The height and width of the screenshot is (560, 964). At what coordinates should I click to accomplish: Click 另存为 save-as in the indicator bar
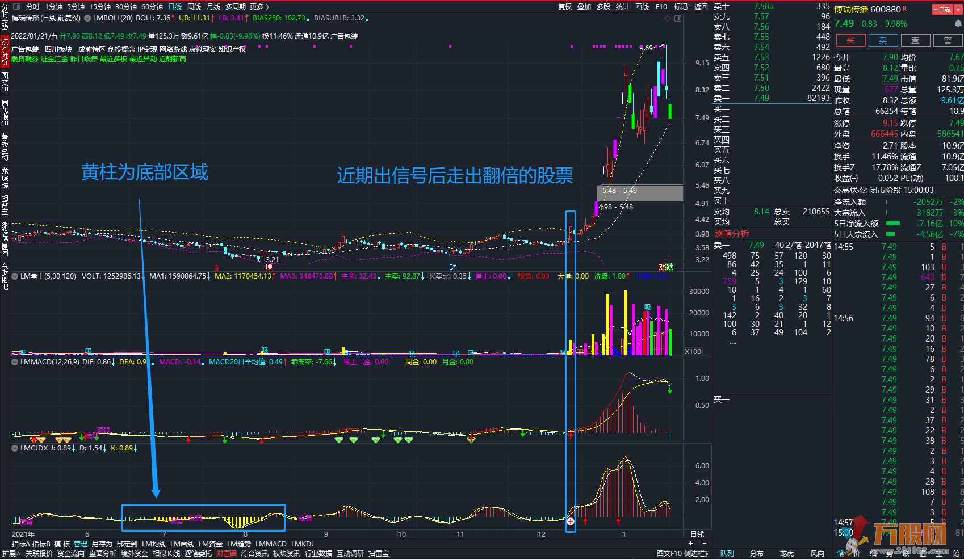102,544
